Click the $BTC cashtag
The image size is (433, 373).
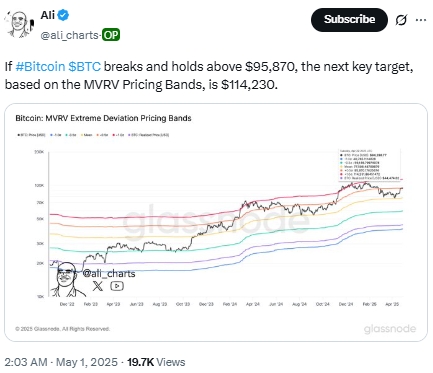click(84, 67)
